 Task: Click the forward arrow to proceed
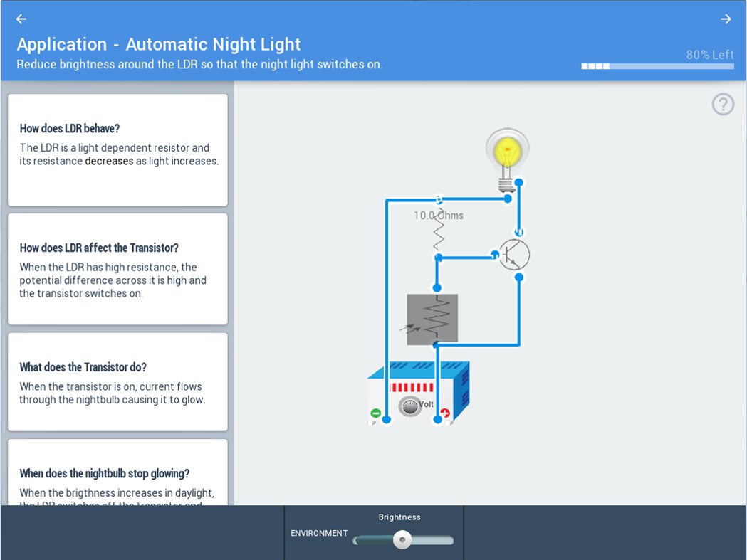[726, 19]
